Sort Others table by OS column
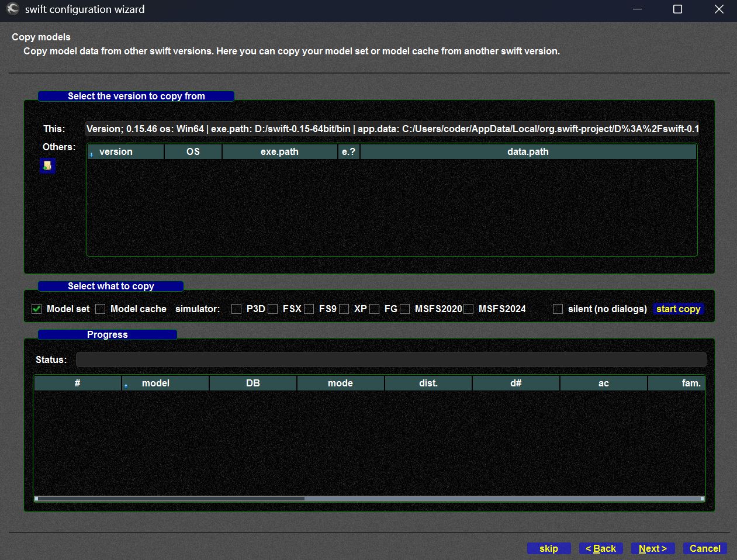Viewport: 737px width, 560px height. tap(193, 151)
